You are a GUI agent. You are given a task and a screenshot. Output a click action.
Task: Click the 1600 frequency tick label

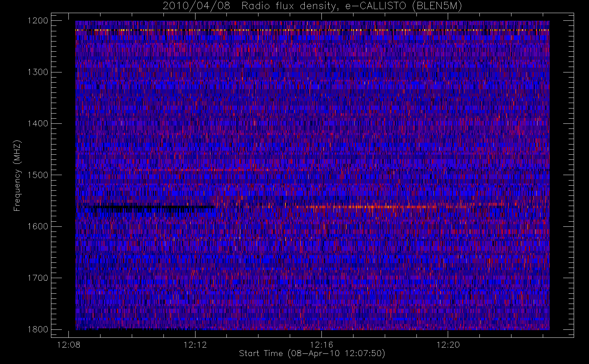pos(38,226)
